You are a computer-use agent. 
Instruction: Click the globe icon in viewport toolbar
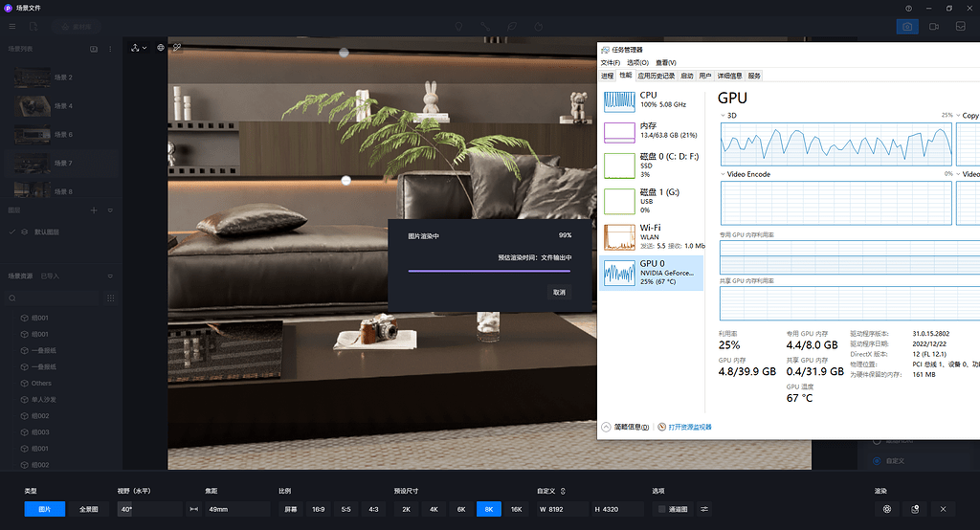pyautogui.click(x=161, y=47)
